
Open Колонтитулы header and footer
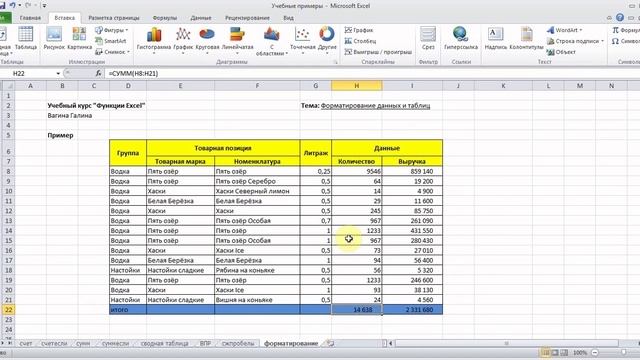pyautogui.click(x=527, y=38)
